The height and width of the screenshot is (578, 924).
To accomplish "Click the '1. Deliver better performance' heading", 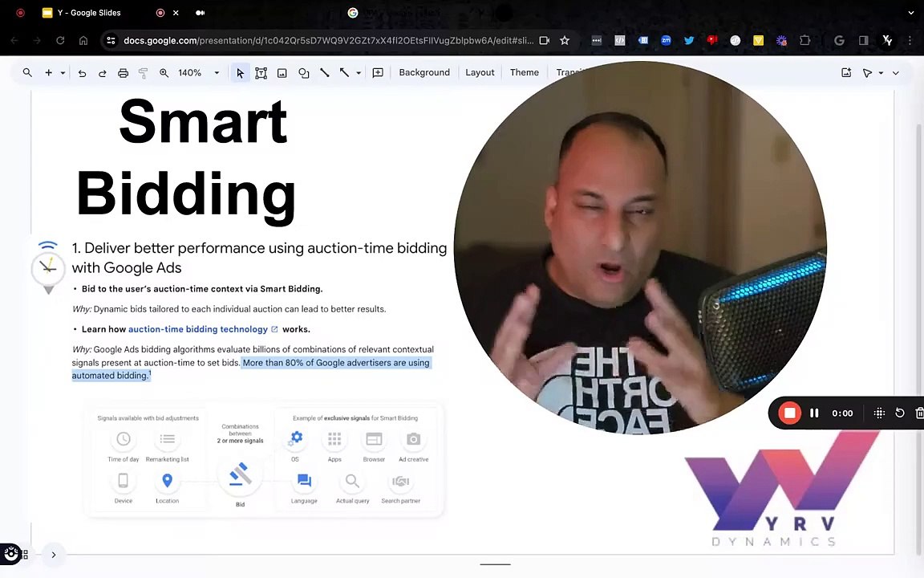I will point(259,258).
